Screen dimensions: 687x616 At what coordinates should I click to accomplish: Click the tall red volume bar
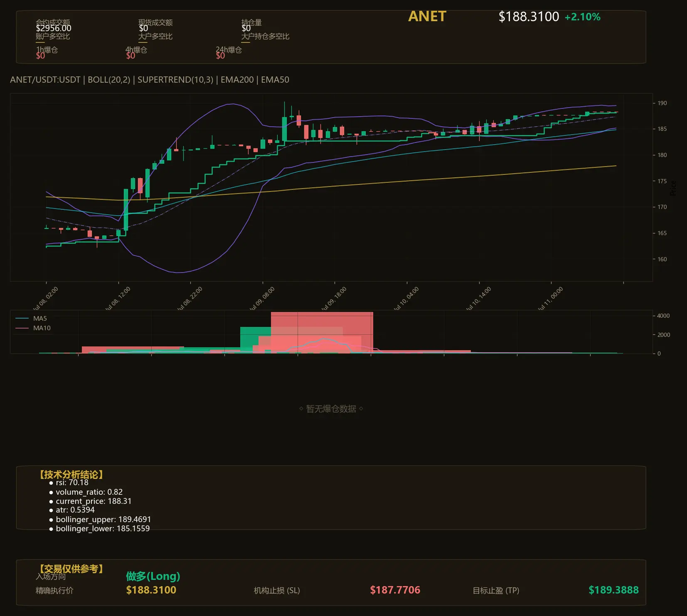coord(322,332)
